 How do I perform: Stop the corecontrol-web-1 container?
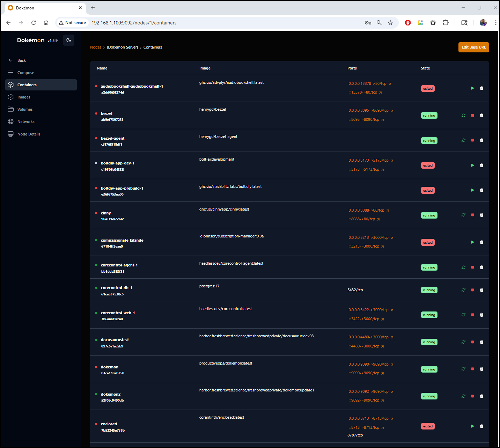[472, 315]
